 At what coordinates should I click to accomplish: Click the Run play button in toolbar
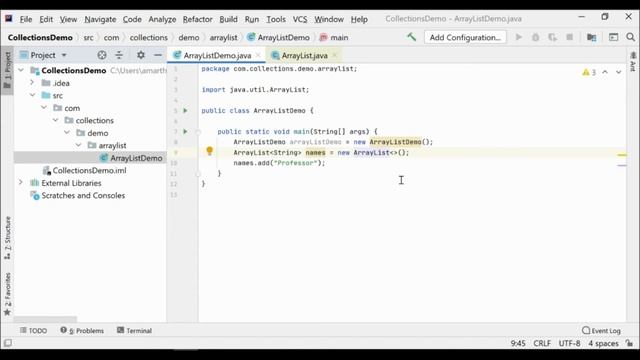[518, 37]
